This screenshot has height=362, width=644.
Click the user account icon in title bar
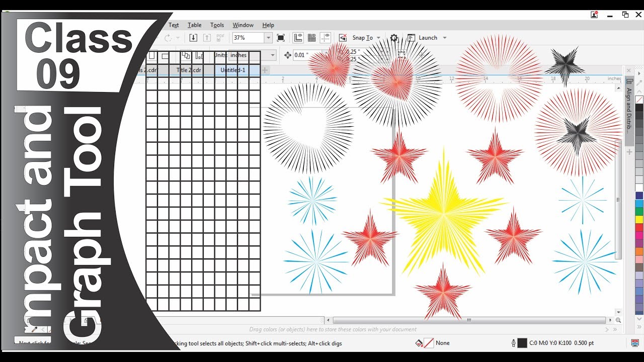point(594,15)
